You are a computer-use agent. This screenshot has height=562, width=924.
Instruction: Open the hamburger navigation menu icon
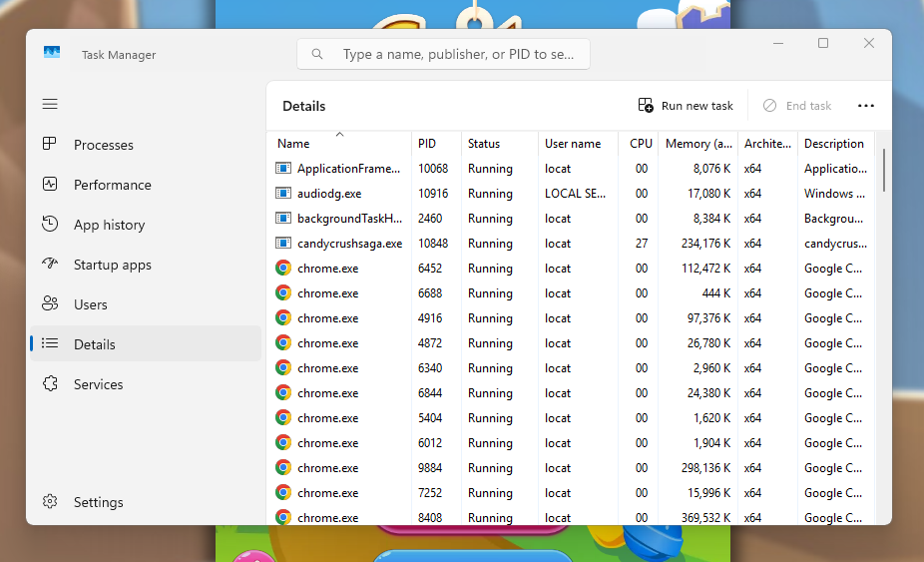(x=50, y=105)
